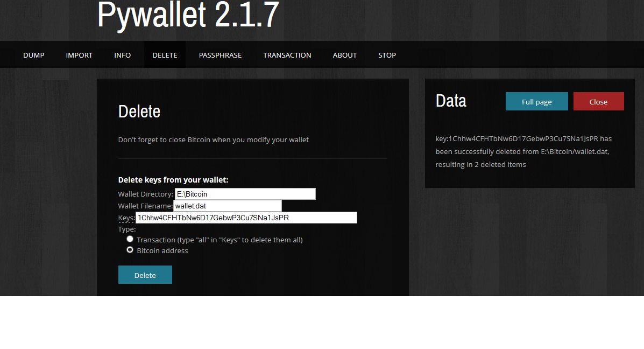
Task: Select the Bitcoin address radio button
Action: tap(130, 250)
